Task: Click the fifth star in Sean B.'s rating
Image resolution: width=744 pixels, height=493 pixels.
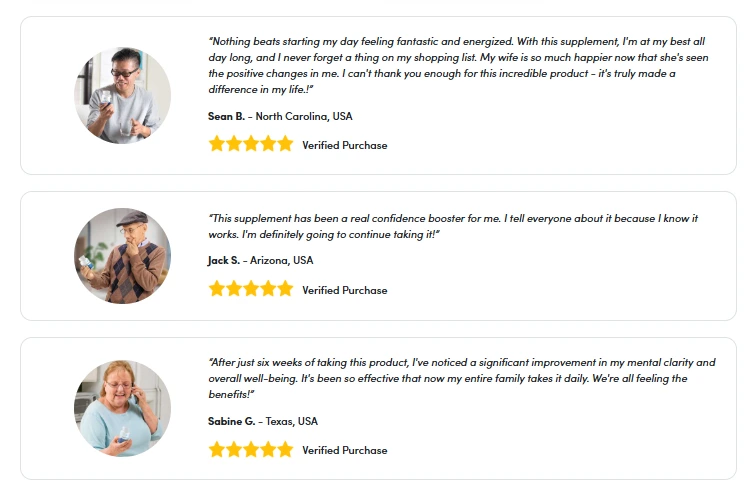Action: [x=285, y=144]
